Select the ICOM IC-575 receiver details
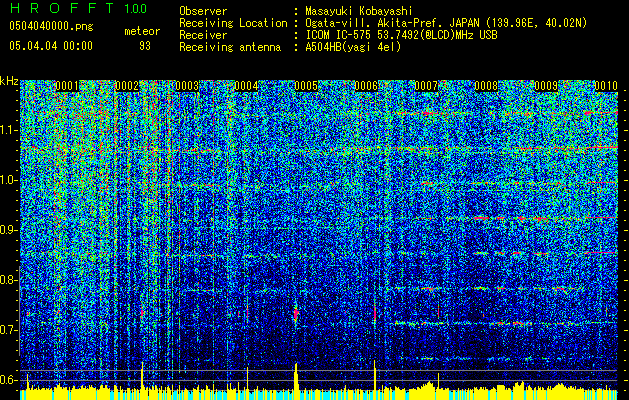The height and width of the screenshot is (400, 629). click(x=401, y=35)
